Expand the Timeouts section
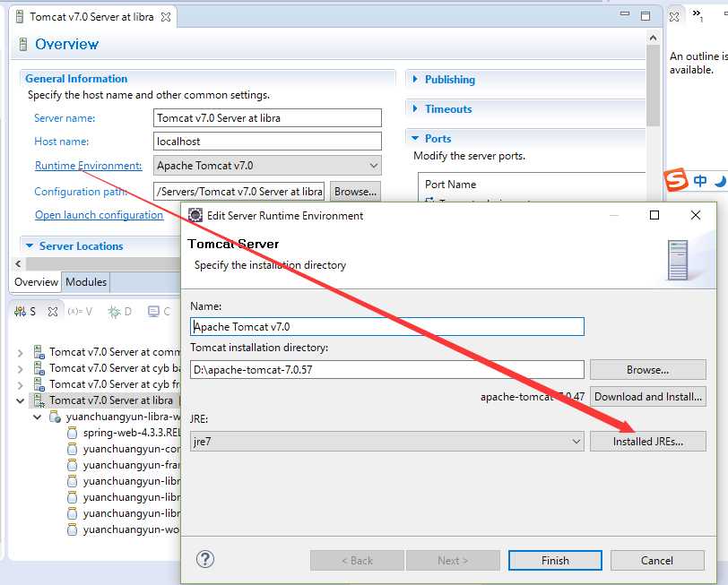Viewport: 728px width, 585px height. pos(415,109)
